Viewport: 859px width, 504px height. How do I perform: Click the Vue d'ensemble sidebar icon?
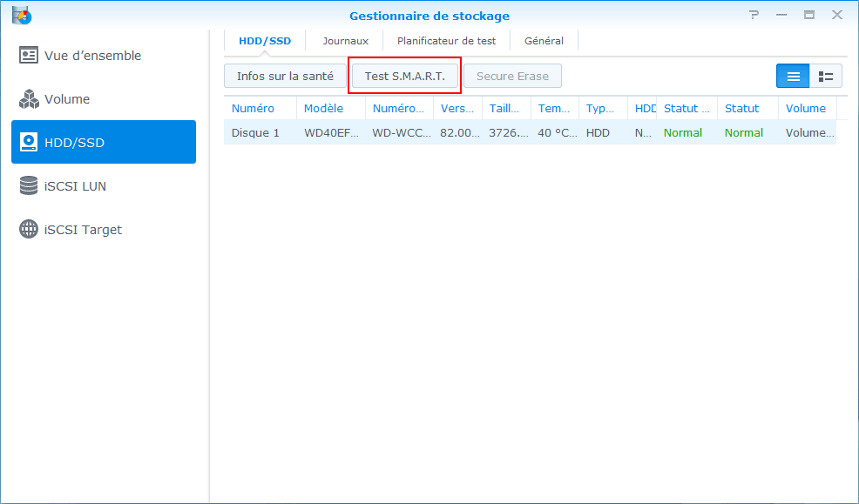pyautogui.click(x=29, y=56)
